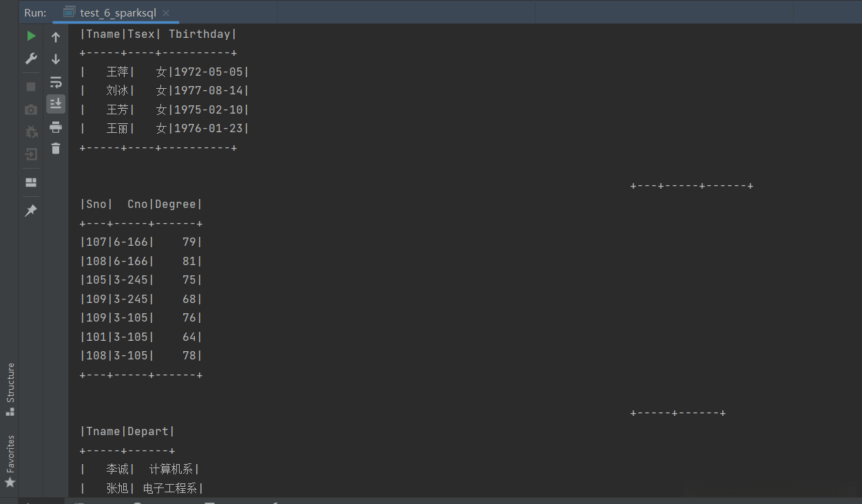Jump up the stack trace with up arrow
This screenshot has height=504, width=862.
pyautogui.click(x=56, y=37)
